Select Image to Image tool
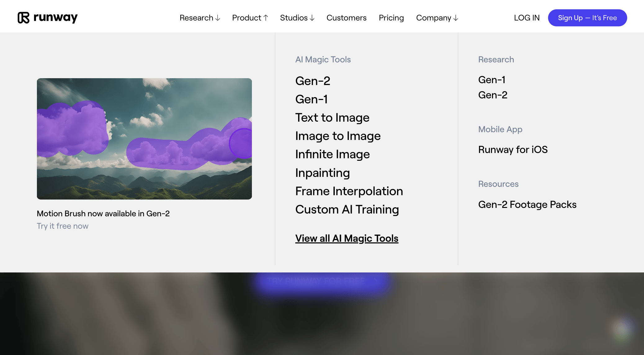The height and width of the screenshot is (355, 644). (338, 136)
